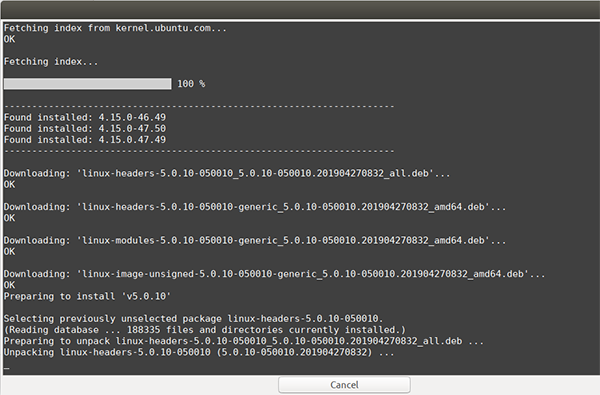Click the linux-image-unsigned download line
Viewport: 600px width, 395px height.
(274, 274)
